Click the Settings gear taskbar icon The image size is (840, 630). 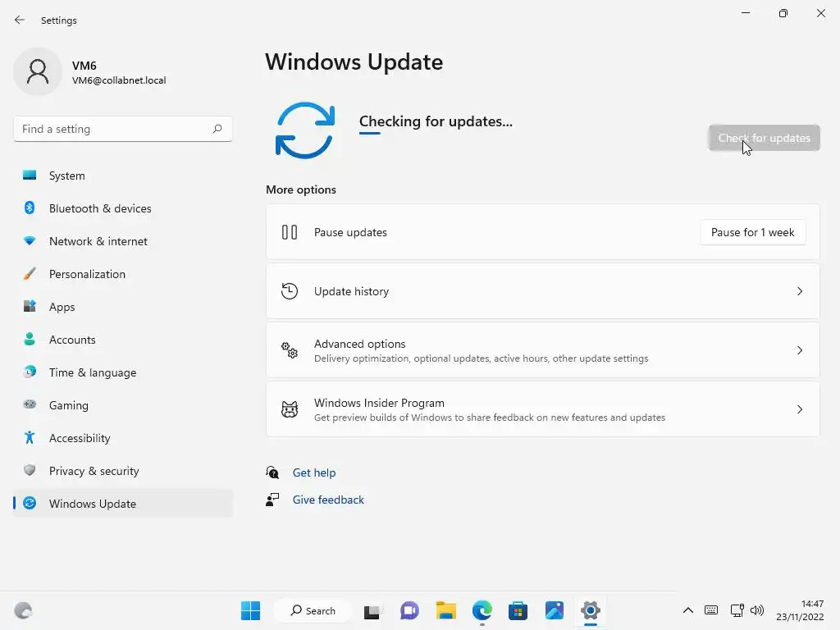tap(591, 610)
